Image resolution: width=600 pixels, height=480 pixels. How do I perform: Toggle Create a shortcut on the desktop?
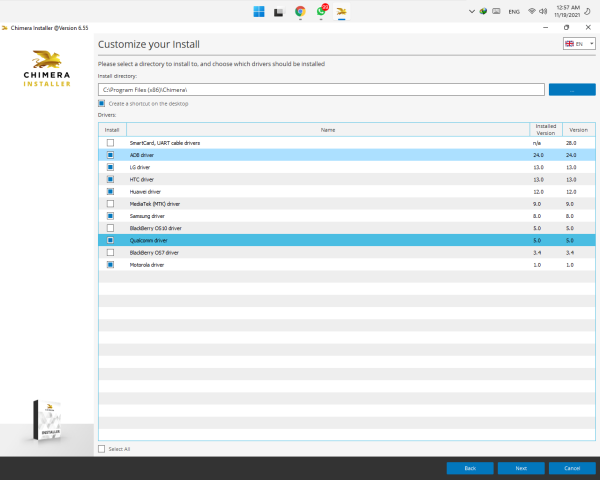click(x=101, y=103)
